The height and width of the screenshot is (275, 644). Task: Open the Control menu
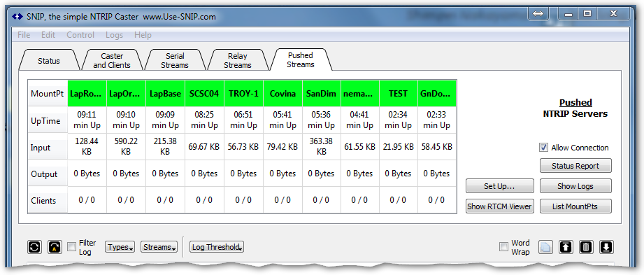tap(80, 35)
